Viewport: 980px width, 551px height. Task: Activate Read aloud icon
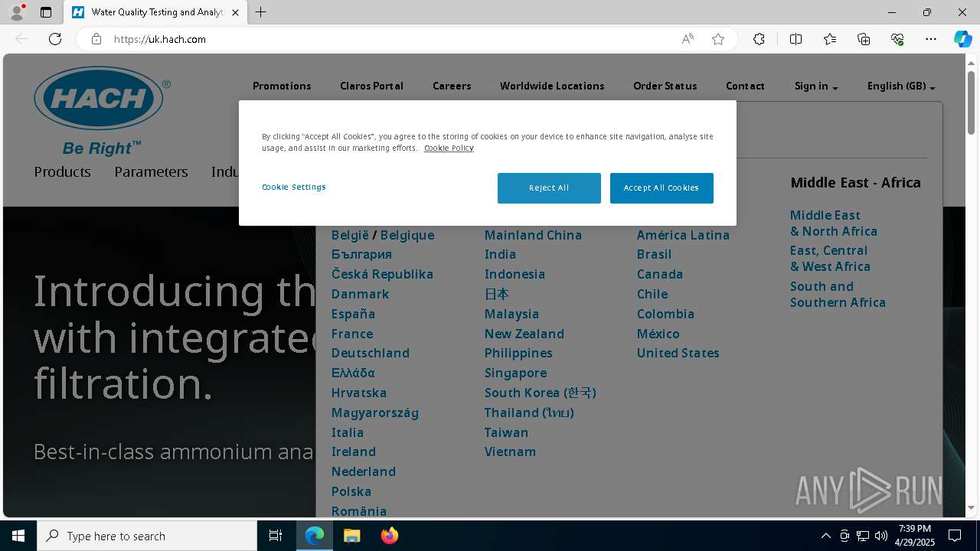[688, 39]
